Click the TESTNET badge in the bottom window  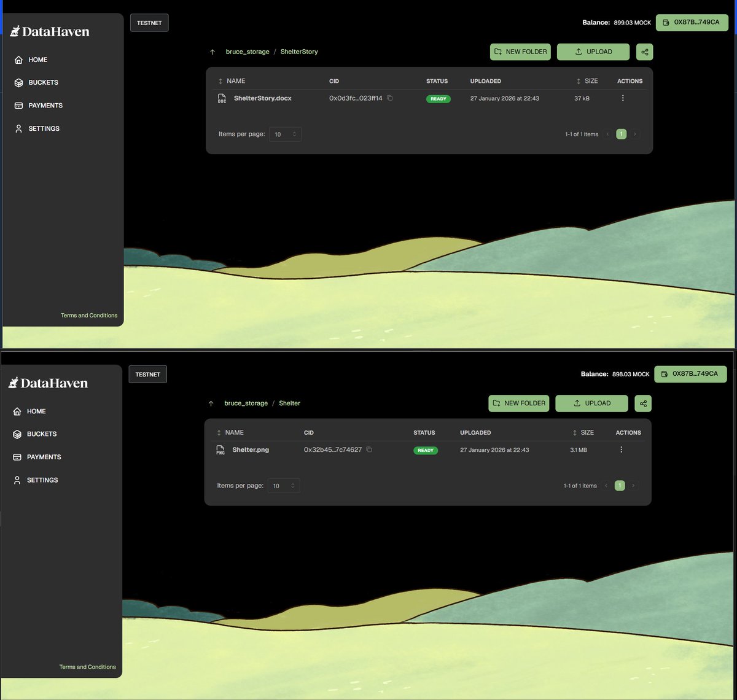click(x=148, y=374)
